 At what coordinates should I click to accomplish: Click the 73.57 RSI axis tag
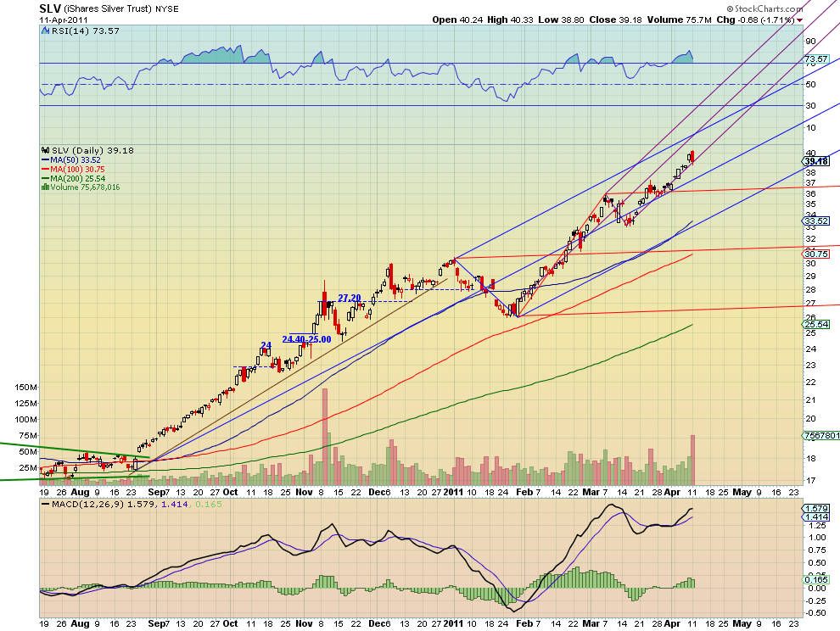(816, 59)
